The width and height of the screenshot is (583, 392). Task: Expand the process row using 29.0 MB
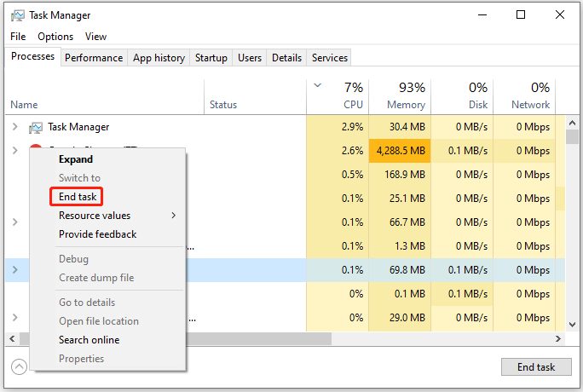(x=14, y=317)
